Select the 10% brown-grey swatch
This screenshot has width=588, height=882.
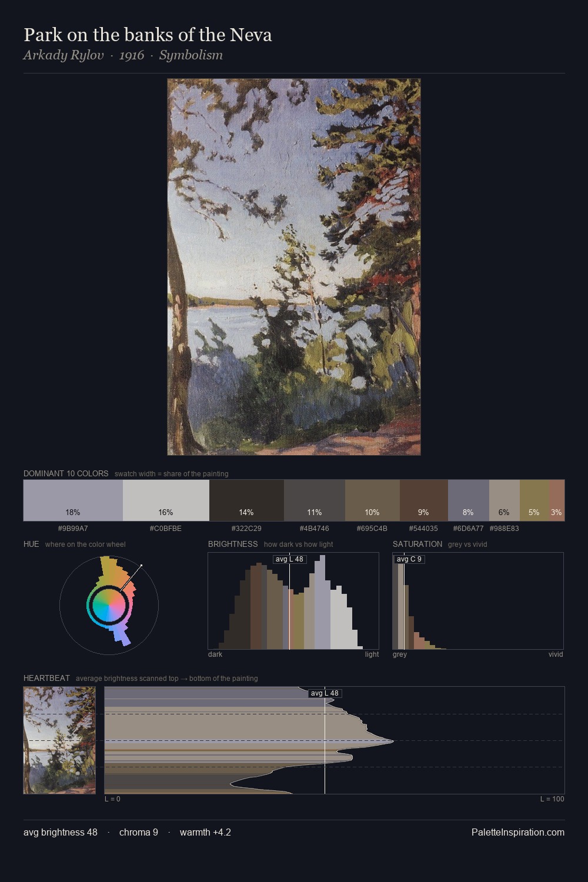coord(372,500)
